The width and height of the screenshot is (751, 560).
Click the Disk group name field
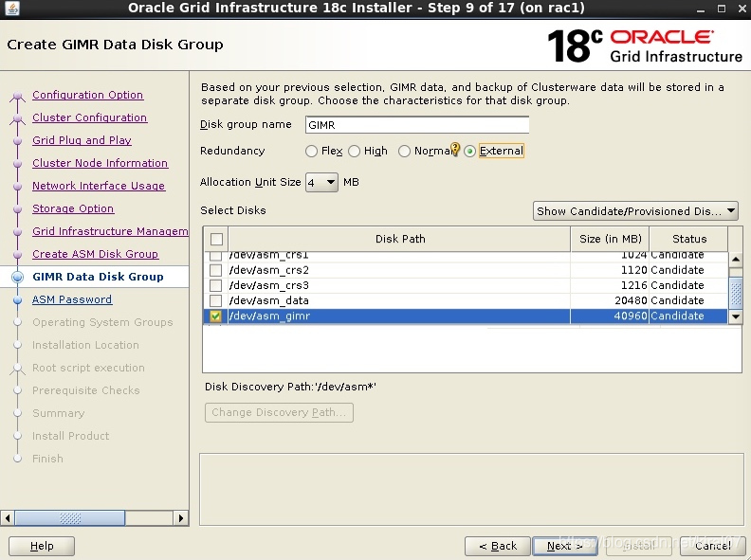tap(417, 125)
